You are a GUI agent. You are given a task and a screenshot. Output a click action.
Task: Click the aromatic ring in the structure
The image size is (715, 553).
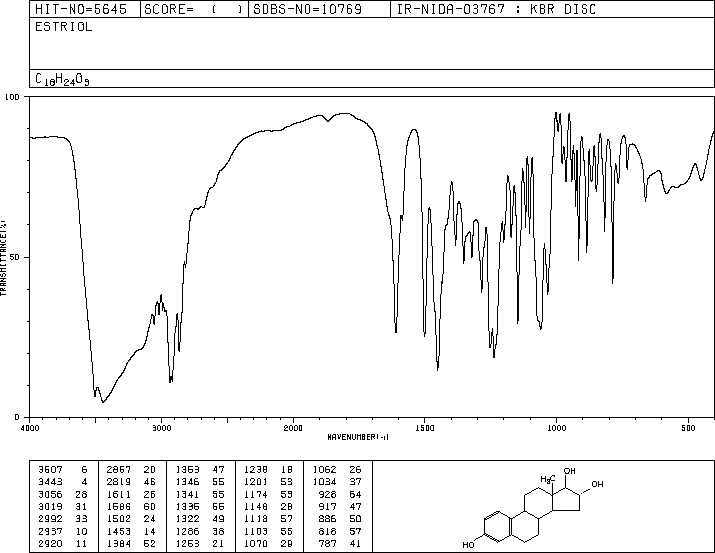coord(498,527)
